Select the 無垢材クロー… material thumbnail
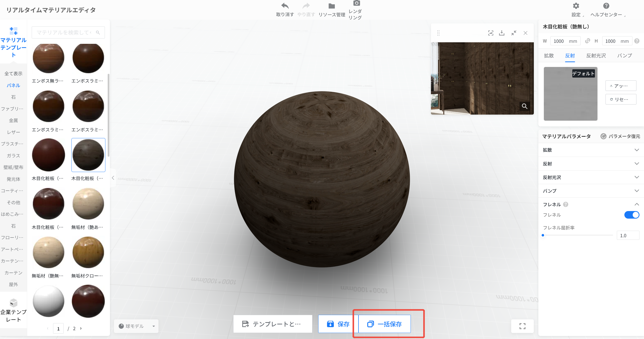The height and width of the screenshot is (339, 644). click(x=88, y=252)
